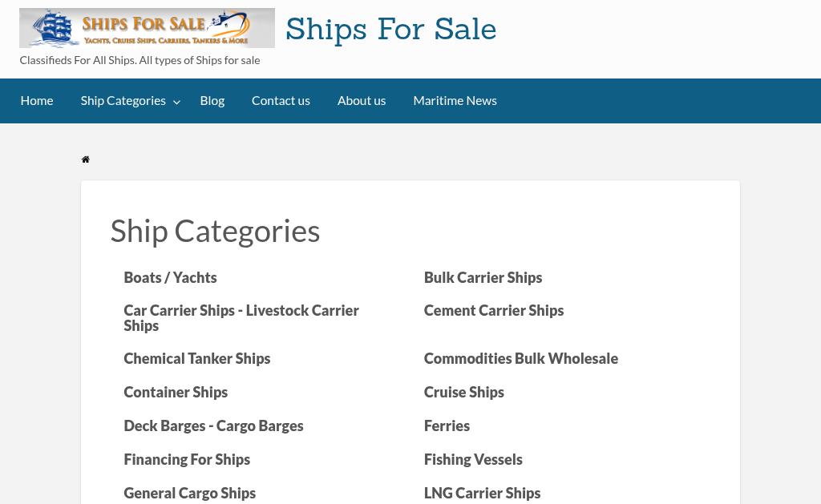Open the About us page

pyautogui.click(x=362, y=100)
